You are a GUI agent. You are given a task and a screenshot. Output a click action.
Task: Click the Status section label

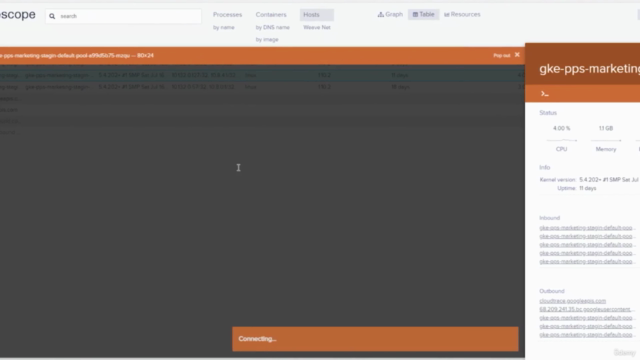click(548, 113)
